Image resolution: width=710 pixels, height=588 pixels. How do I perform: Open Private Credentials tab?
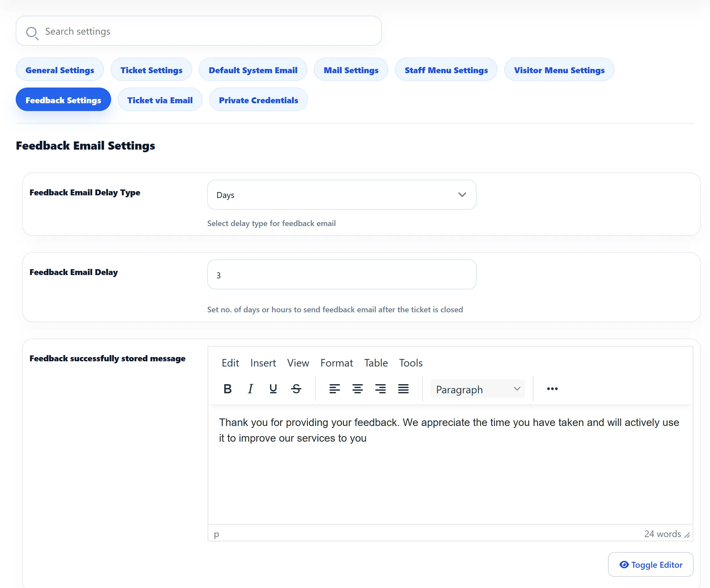click(258, 100)
